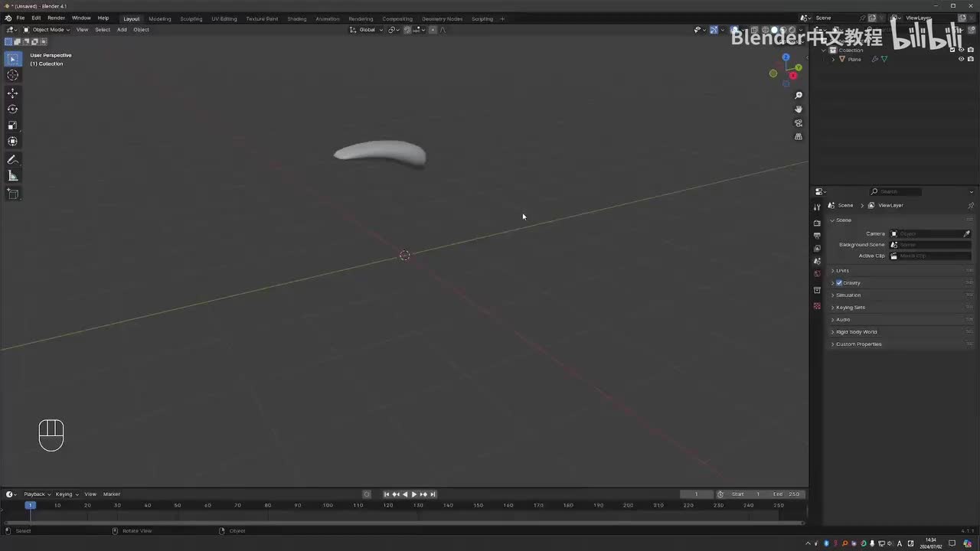Open the Collection properties tab
980x551 pixels.
(817, 291)
